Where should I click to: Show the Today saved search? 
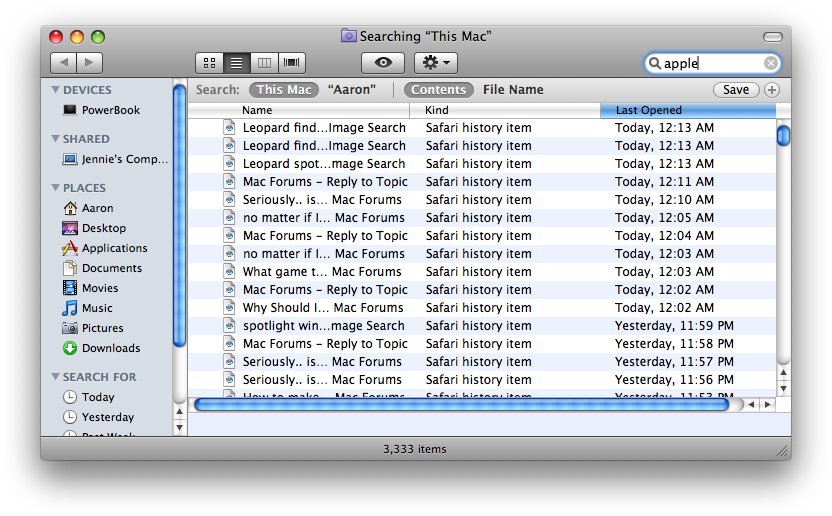pyautogui.click(x=89, y=397)
